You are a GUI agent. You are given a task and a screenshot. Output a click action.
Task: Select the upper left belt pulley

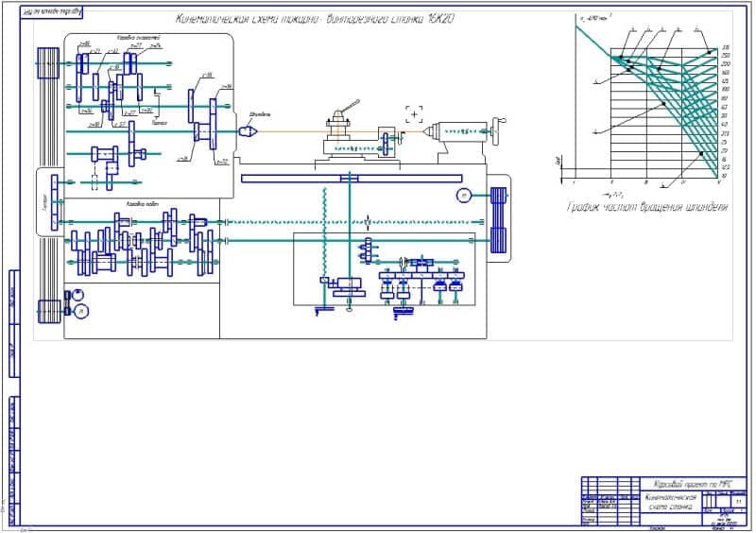(48, 63)
